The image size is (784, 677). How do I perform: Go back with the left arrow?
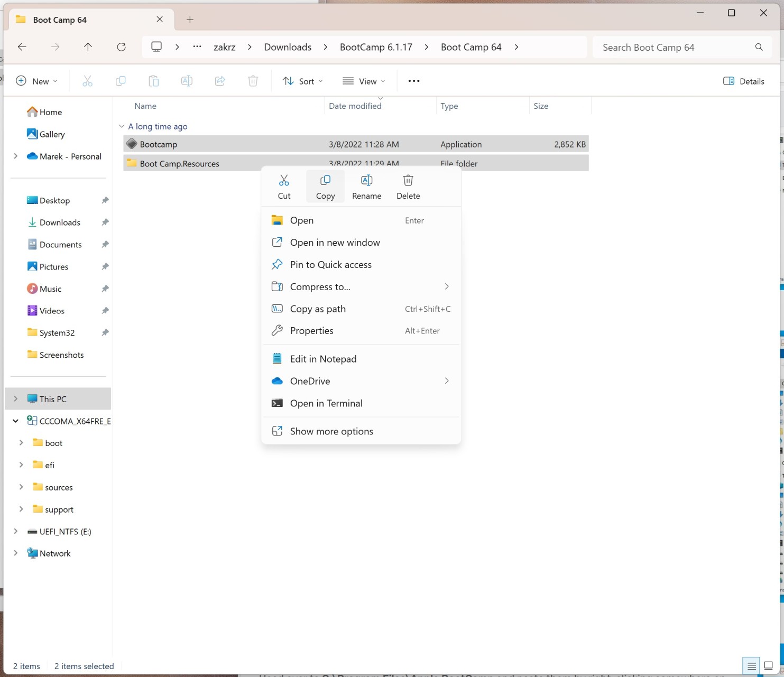[22, 47]
